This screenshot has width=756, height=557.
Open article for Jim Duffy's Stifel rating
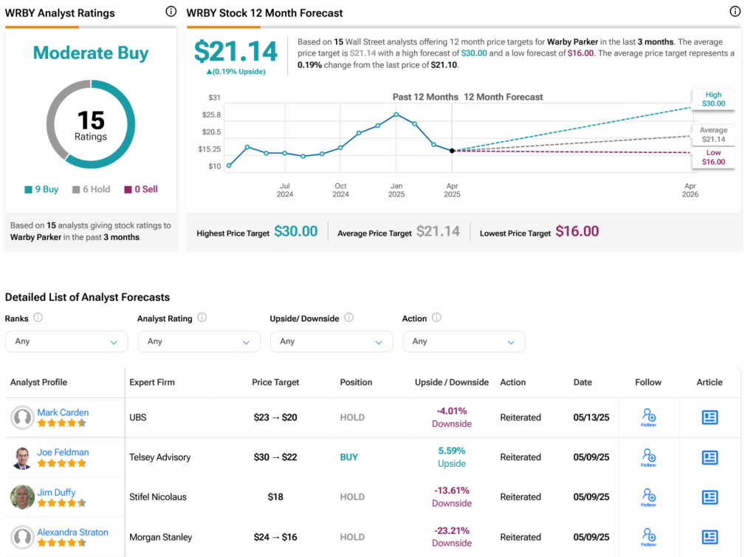(709, 497)
